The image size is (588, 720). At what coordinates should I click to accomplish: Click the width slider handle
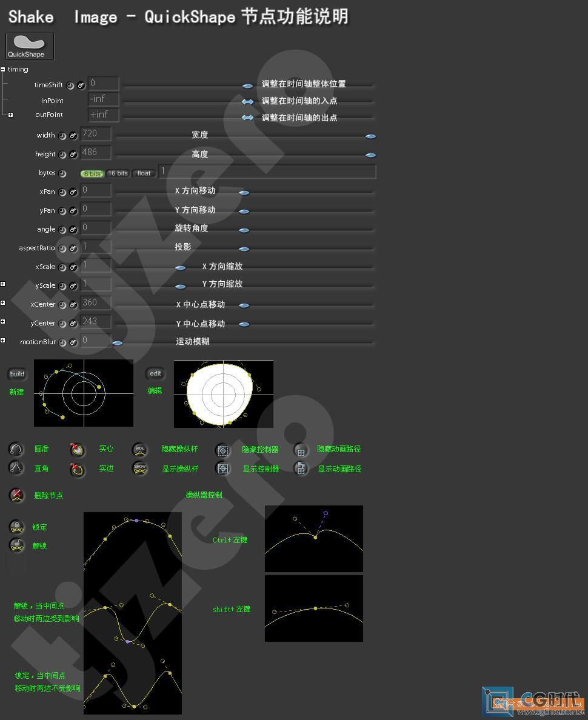(x=371, y=136)
